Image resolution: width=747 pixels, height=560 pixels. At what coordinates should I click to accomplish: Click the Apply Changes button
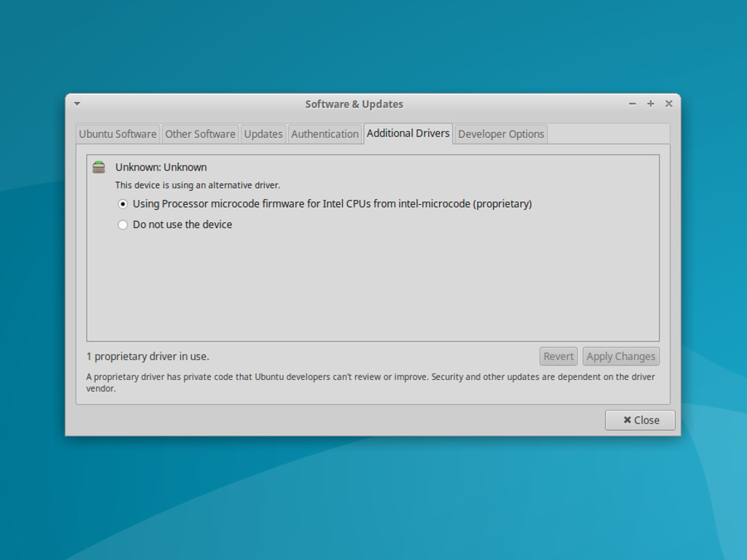tap(621, 356)
